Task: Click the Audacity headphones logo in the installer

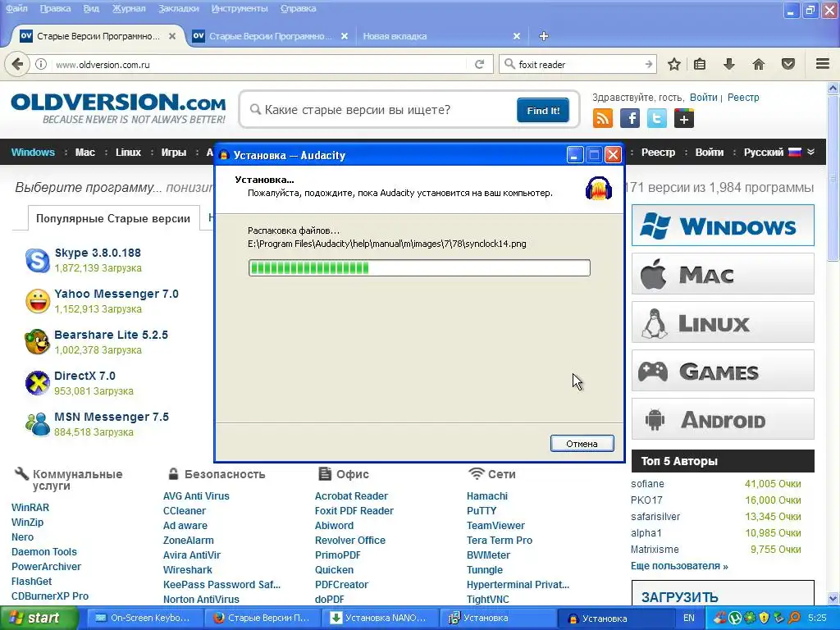Action: tap(598, 189)
